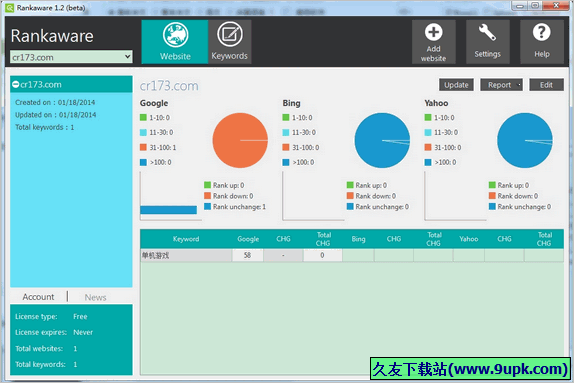The width and height of the screenshot is (574, 383).
Task: Click the orange 31-100 swatch under Bing
Action: click(x=286, y=147)
